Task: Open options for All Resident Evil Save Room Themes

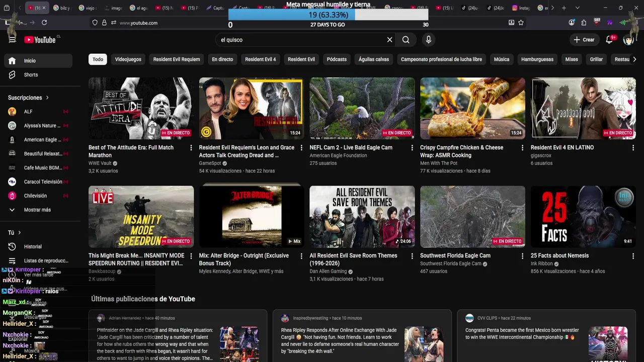Action: [412, 256]
